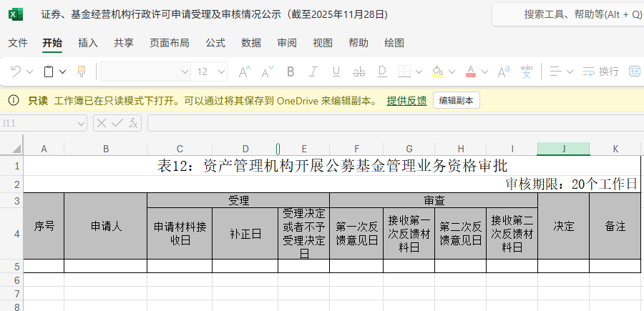Apply the yellow fill color swatch

coord(436,71)
